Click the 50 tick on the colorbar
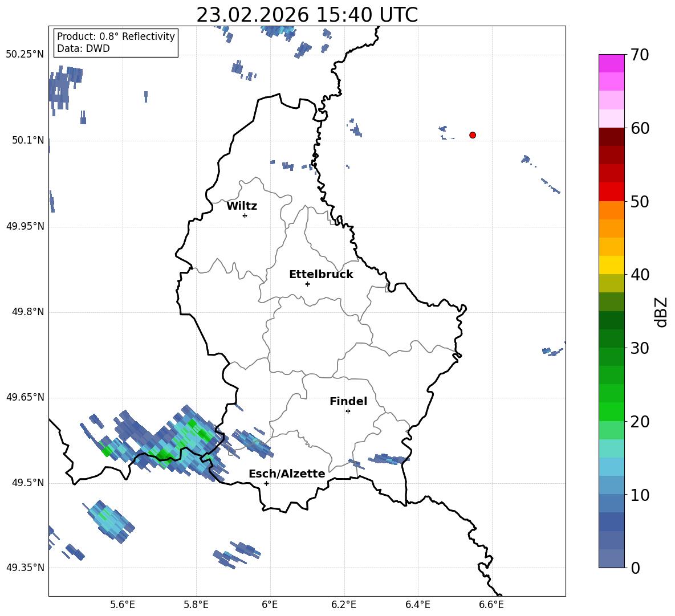 point(640,201)
